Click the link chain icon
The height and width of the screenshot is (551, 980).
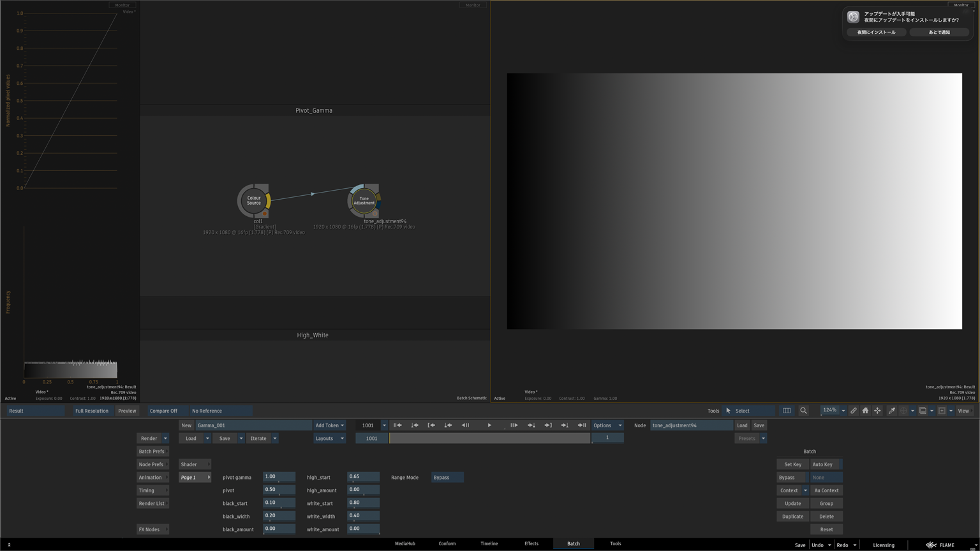(x=853, y=411)
